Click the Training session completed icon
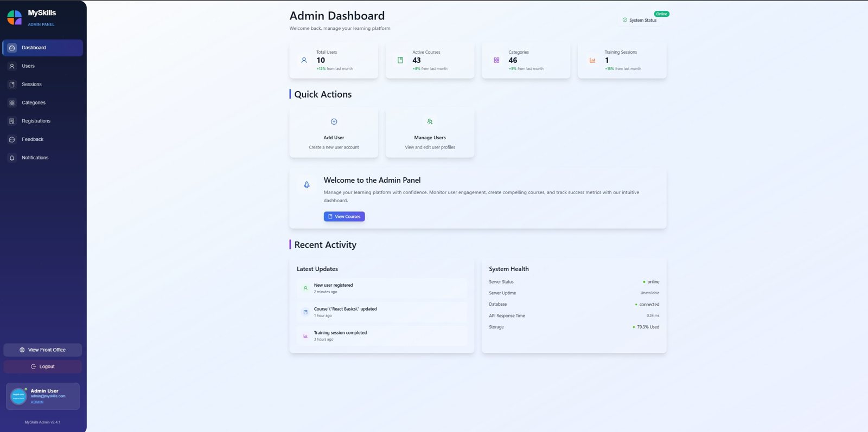This screenshot has height=432, width=868. pos(305,336)
